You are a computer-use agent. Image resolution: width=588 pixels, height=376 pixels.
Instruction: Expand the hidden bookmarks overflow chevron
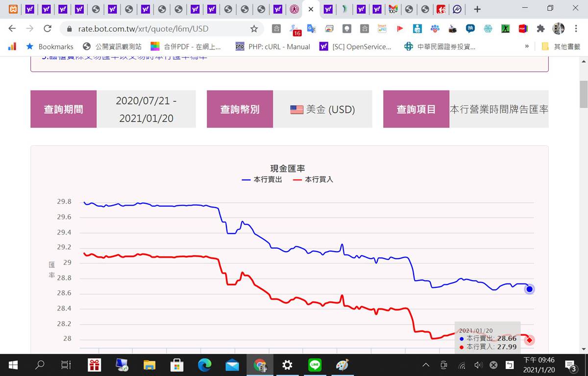(527, 47)
